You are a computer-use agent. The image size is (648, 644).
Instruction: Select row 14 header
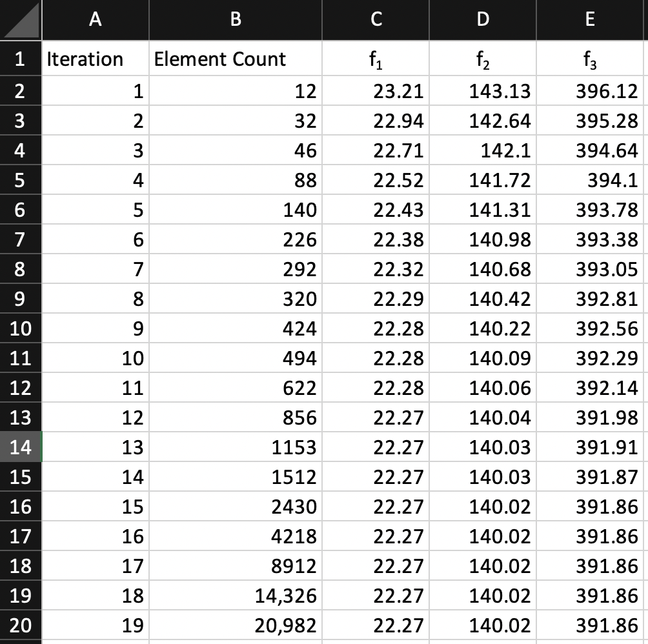(20, 447)
